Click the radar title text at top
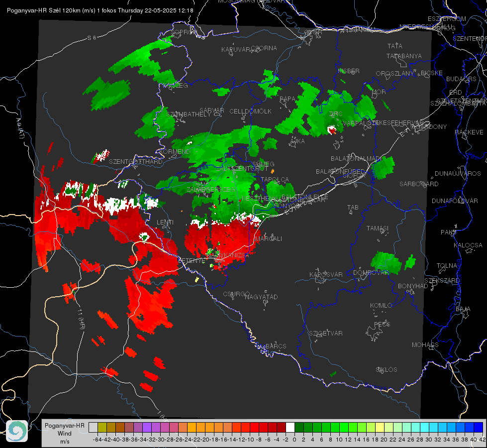This screenshot has height=448, width=487. point(100,10)
